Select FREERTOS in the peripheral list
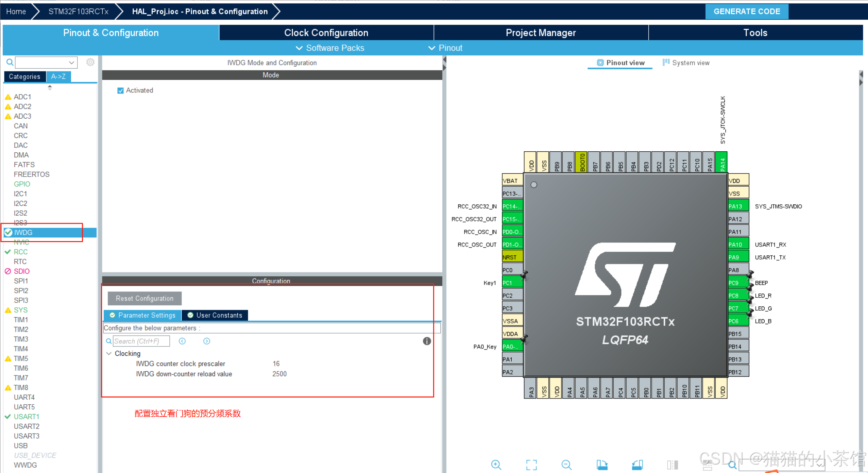 pos(32,174)
